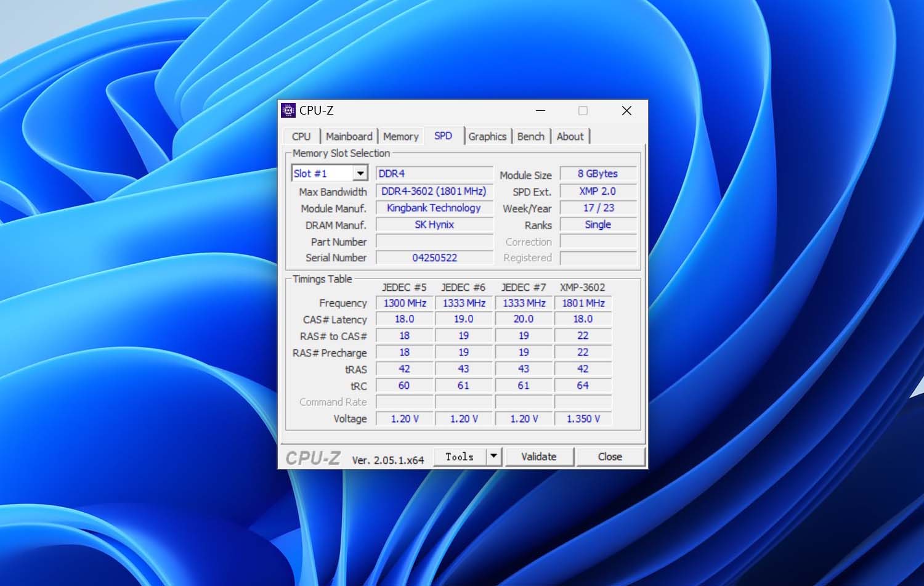Click the JEDEC #7 frequency value
Image resolution: width=924 pixels, height=586 pixels.
point(524,303)
